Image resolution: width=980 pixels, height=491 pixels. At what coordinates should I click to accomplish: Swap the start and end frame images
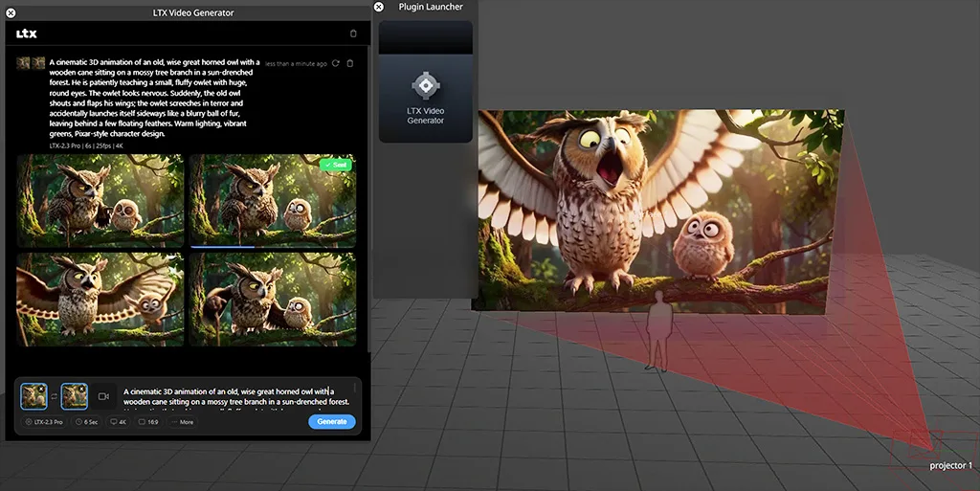pyautogui.click(x=55, y=395)
